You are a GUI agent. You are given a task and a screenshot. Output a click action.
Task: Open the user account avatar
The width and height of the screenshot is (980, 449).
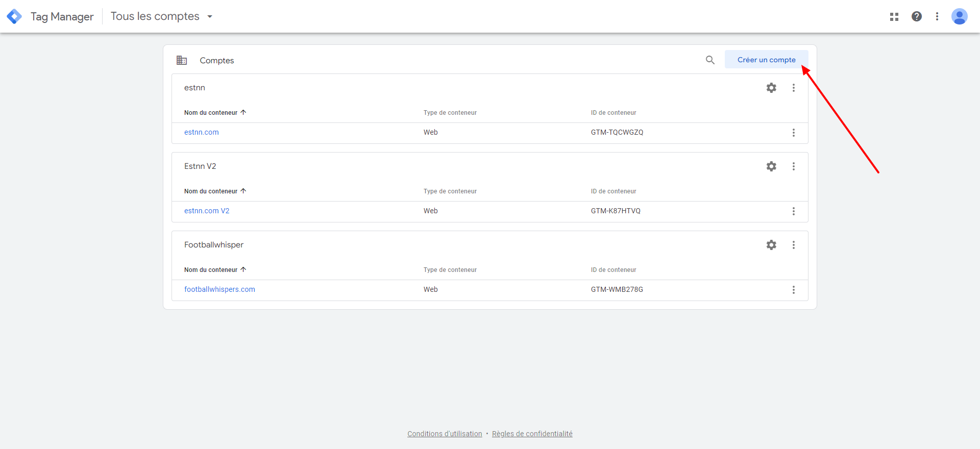959,16
